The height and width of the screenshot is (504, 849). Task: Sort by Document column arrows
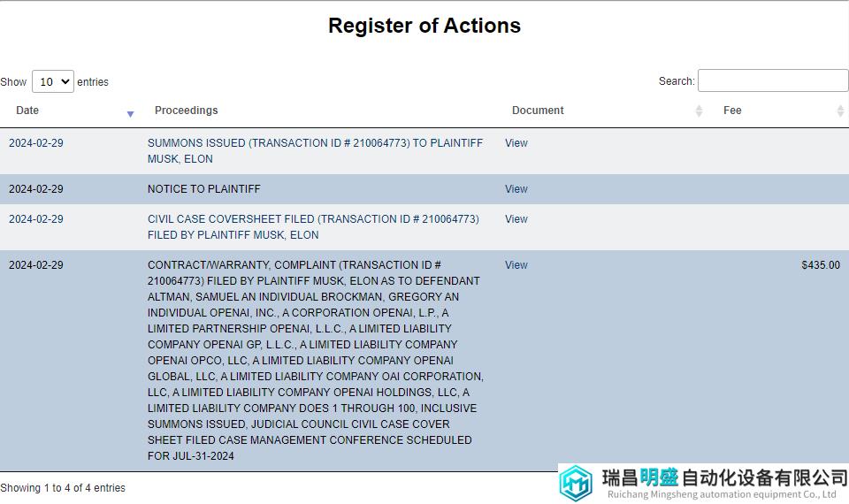pyautogui.click(x=699, y=111)
